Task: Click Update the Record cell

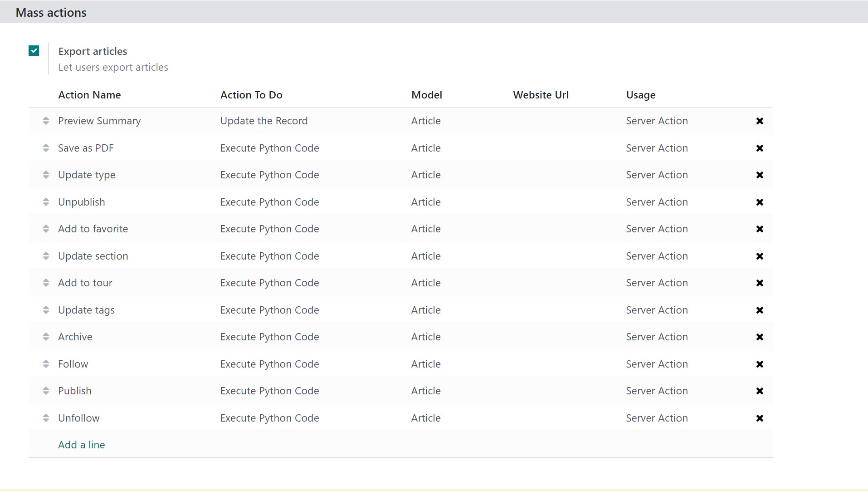Action: click(264, 121)
